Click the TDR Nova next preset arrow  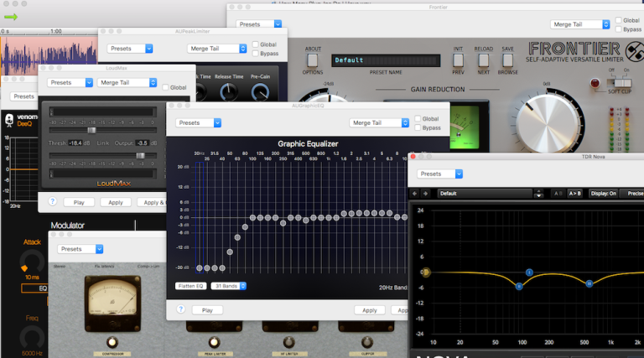[x=425, y=194]
